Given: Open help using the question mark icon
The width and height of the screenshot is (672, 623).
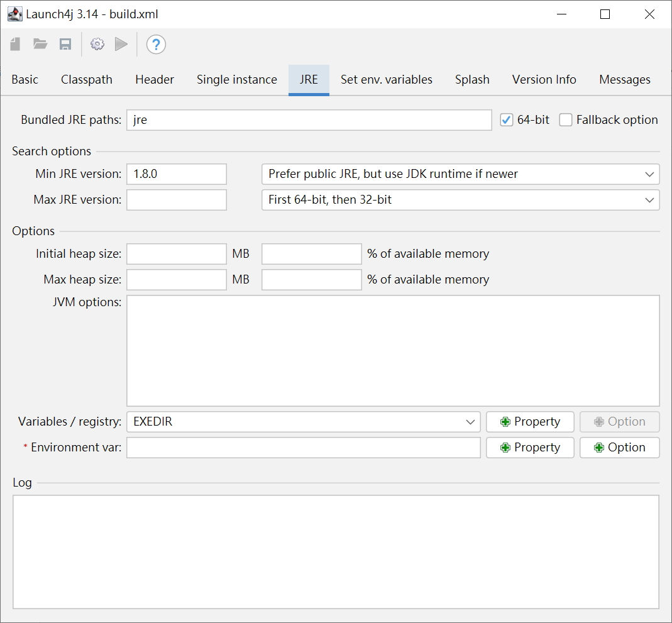Looking at the screenshot, I should click(156, 44).
